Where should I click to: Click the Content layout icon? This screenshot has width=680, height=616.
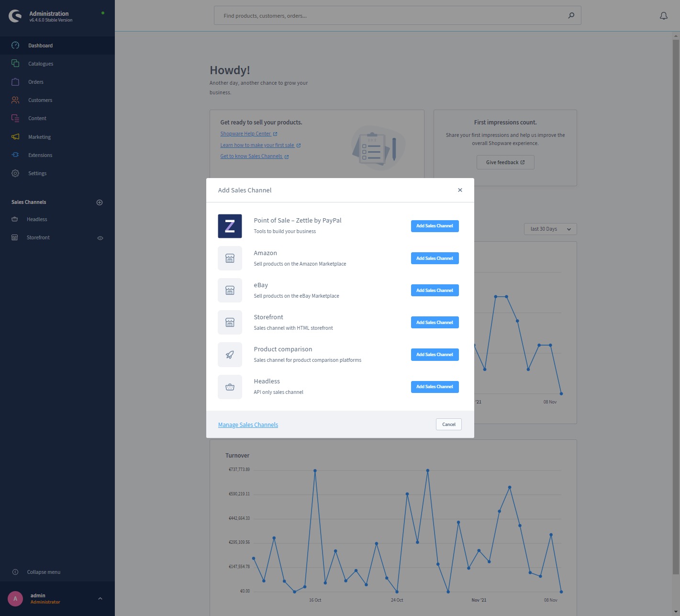coord(15,118)
